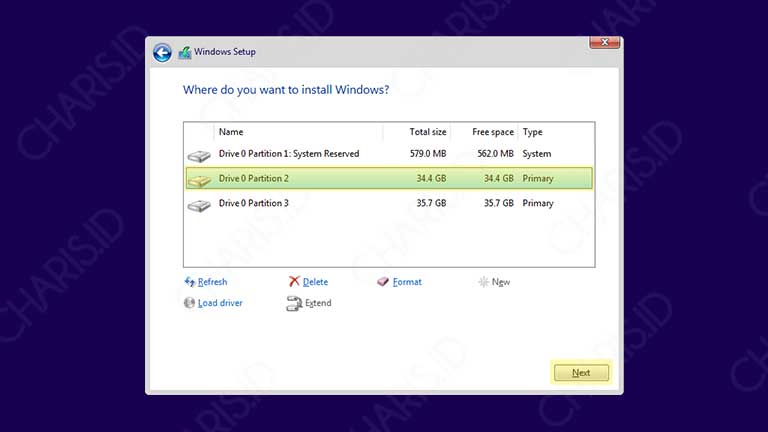Choose the Format link
Image resolution: width=768 pixels, height=432 pixels.
click(x=407, y=282)
